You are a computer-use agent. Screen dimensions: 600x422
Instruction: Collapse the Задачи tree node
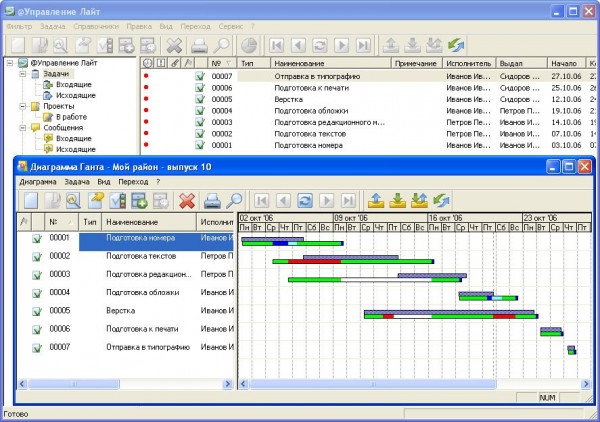tap(23, 73)
